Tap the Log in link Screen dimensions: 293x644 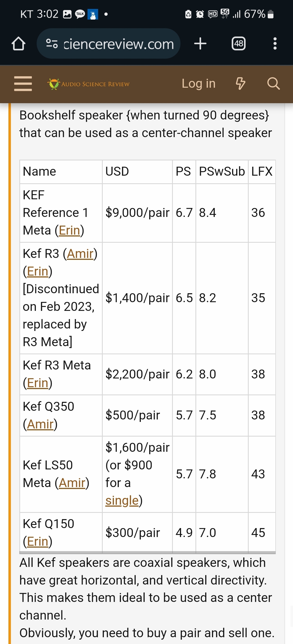pyautogui.click(x=198, y=84)
